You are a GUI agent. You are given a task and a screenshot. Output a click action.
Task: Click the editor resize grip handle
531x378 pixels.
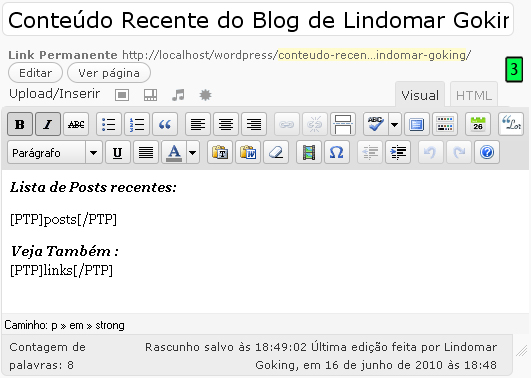tap(522, 351)
